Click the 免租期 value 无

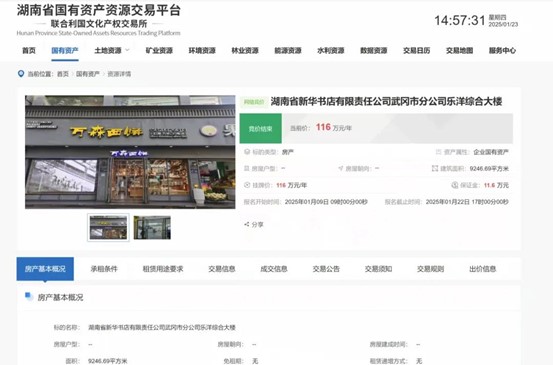pyautogui.click(x=255, y=361)
